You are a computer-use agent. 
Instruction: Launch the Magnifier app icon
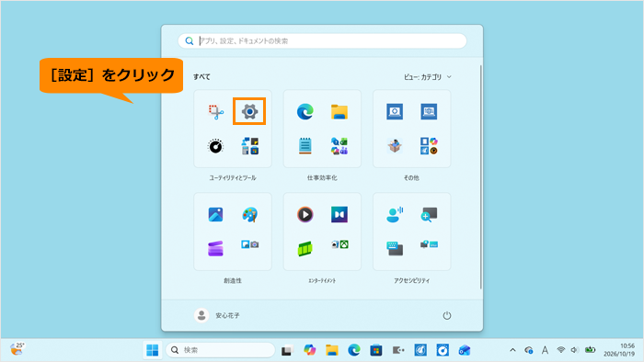[429, 214]
